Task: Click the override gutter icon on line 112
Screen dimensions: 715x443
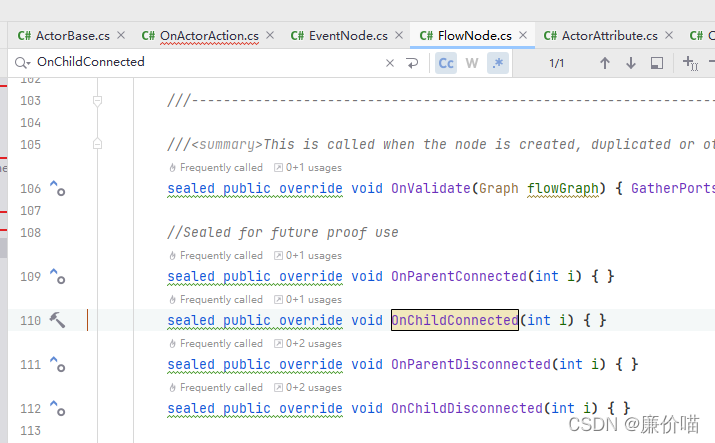Action: coord(57,408)
